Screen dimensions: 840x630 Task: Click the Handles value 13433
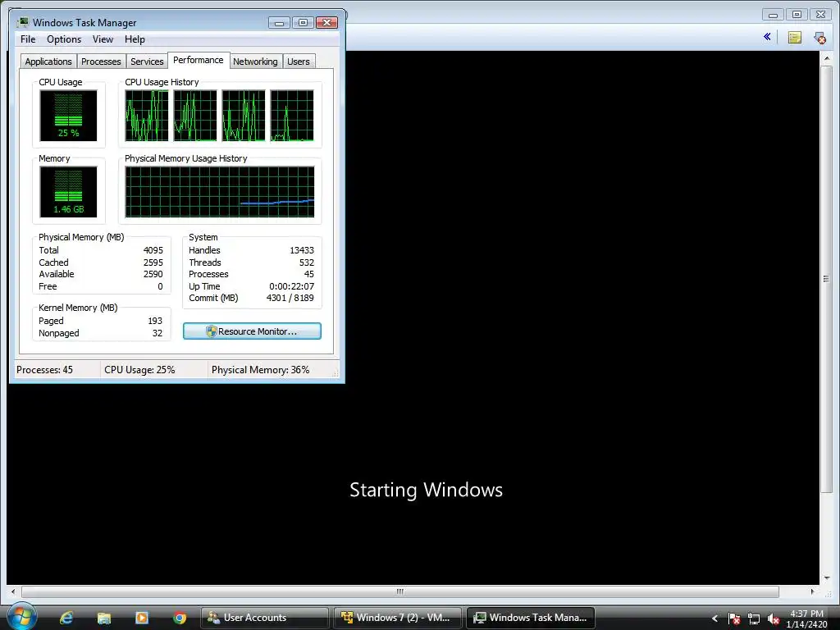(302, 250)
